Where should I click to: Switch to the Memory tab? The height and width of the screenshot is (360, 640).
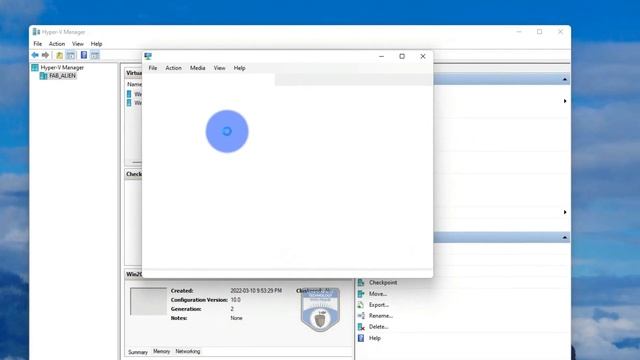(161, 351)
